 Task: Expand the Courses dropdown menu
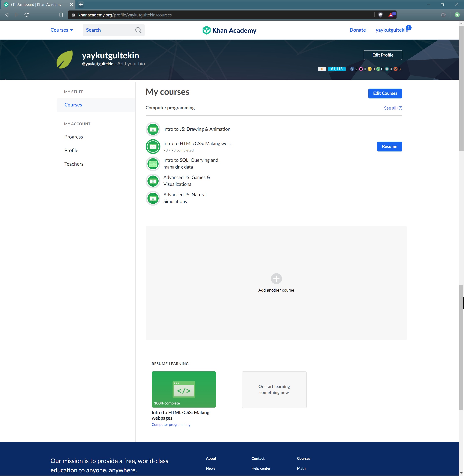62,30
